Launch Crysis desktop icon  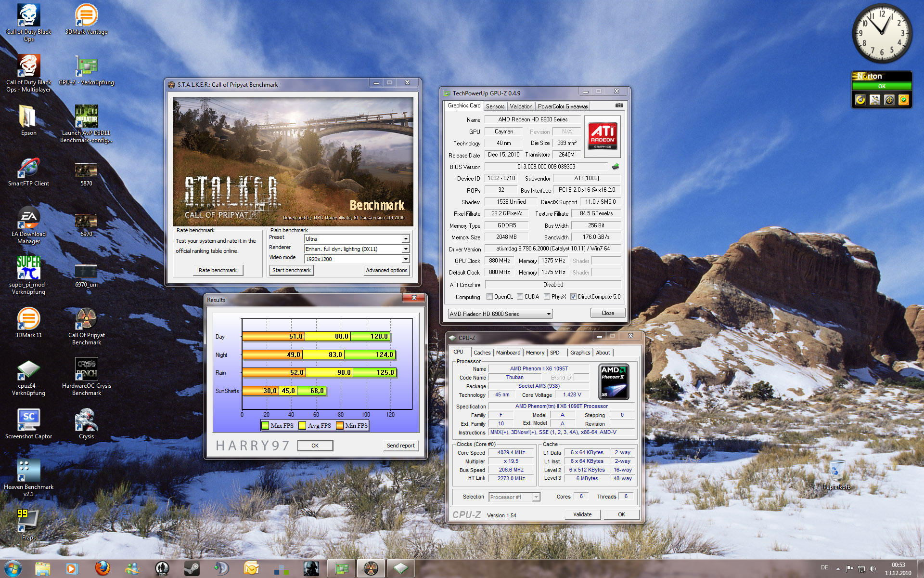(x=86, y=424)
